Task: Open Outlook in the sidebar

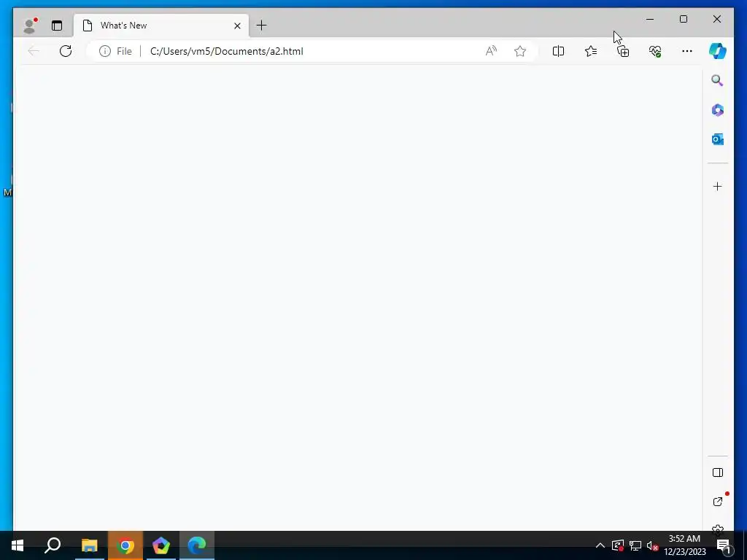Action: click(718, 139)
